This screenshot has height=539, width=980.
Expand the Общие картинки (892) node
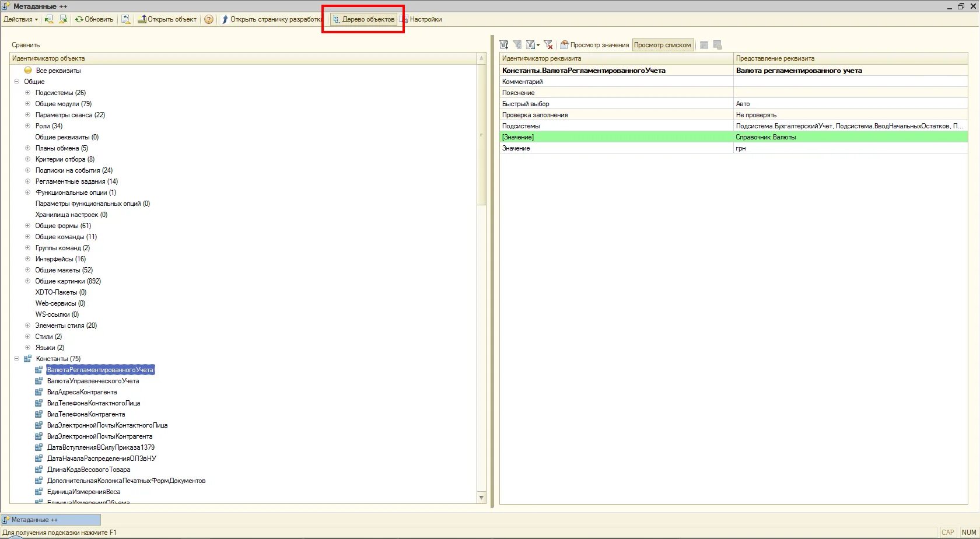27,281
